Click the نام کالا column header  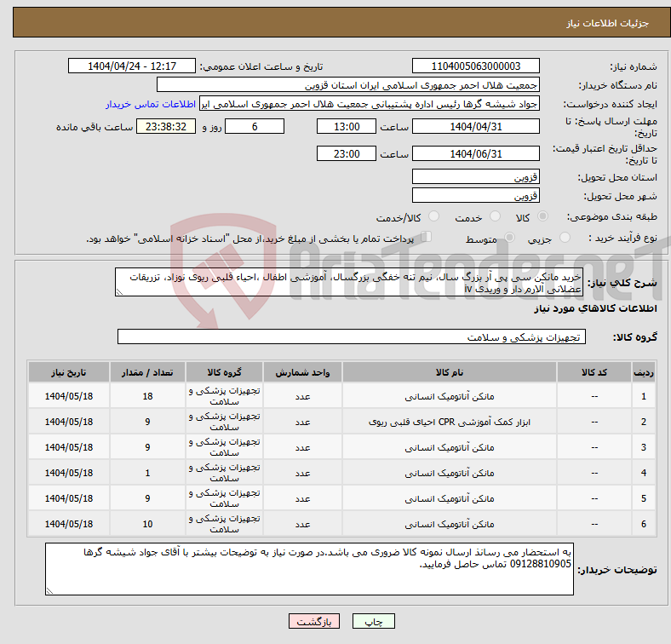point(450,372)
